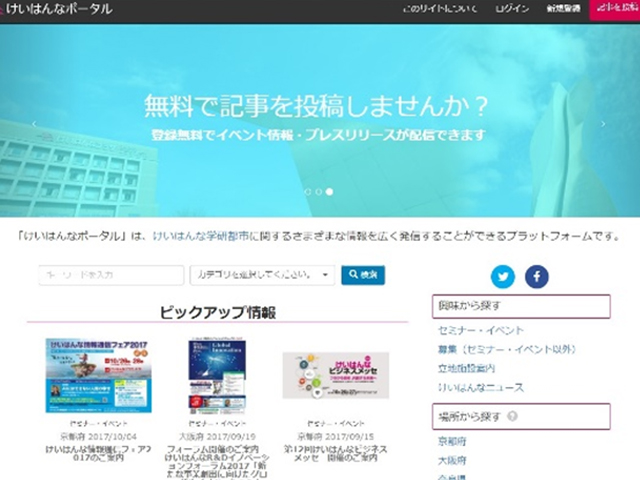
Task: Open the けいはんな情報通信フェア2017 thumbnail
Action: [x=98, y=375]
